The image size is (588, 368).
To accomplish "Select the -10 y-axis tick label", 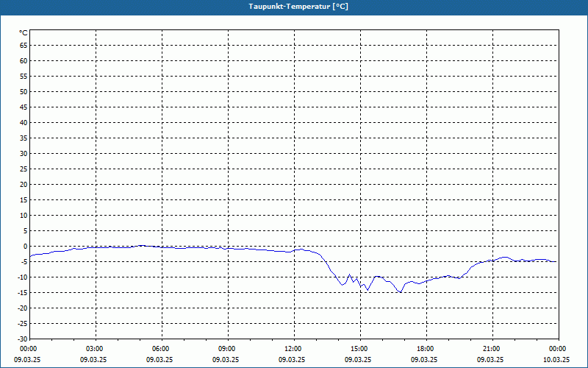I will 22,277.
